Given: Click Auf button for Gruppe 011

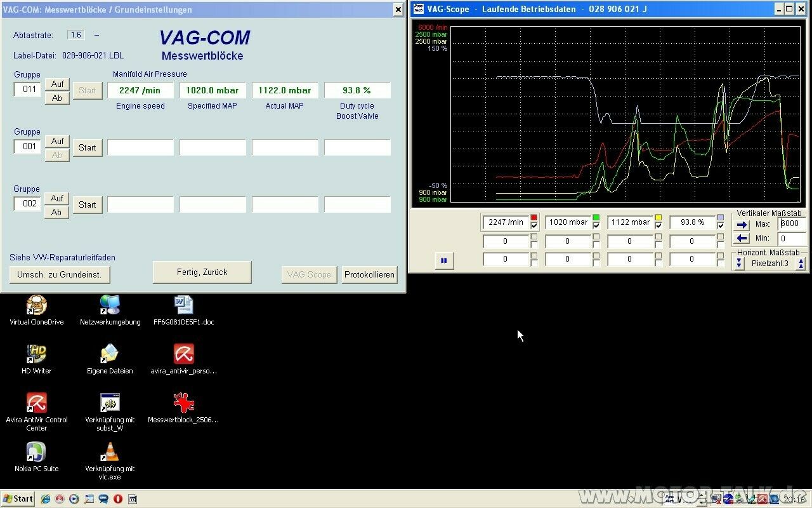Looking at the screenshot, I should [x=57, y=84].
